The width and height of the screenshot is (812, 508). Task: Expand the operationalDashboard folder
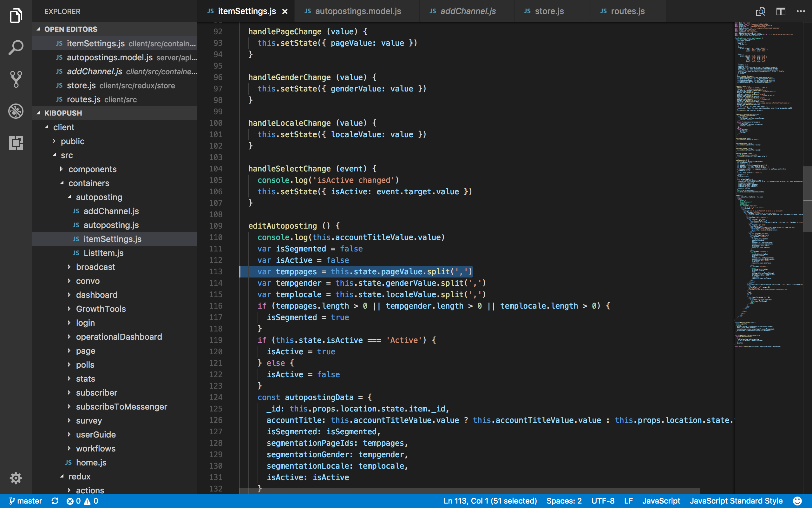tap(115, 337)
